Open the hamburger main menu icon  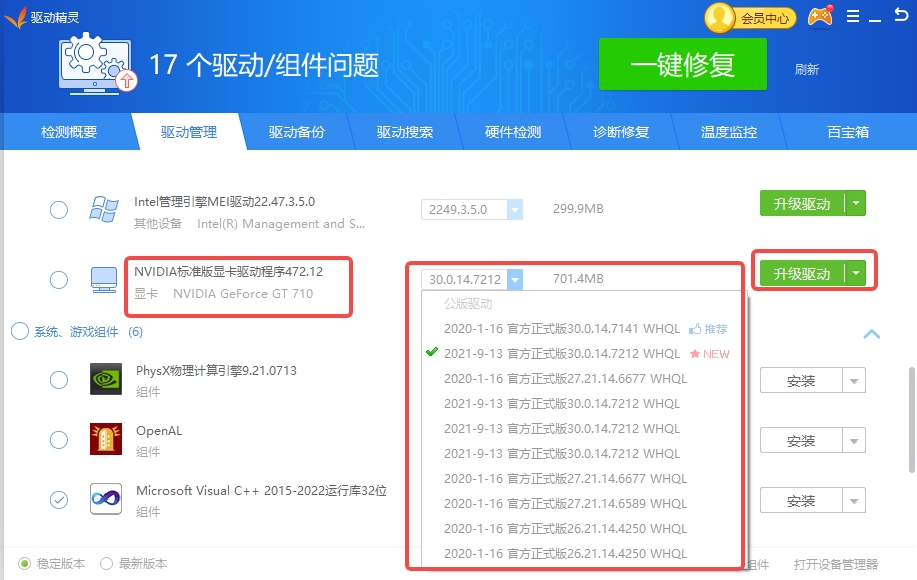coord(853,17)
